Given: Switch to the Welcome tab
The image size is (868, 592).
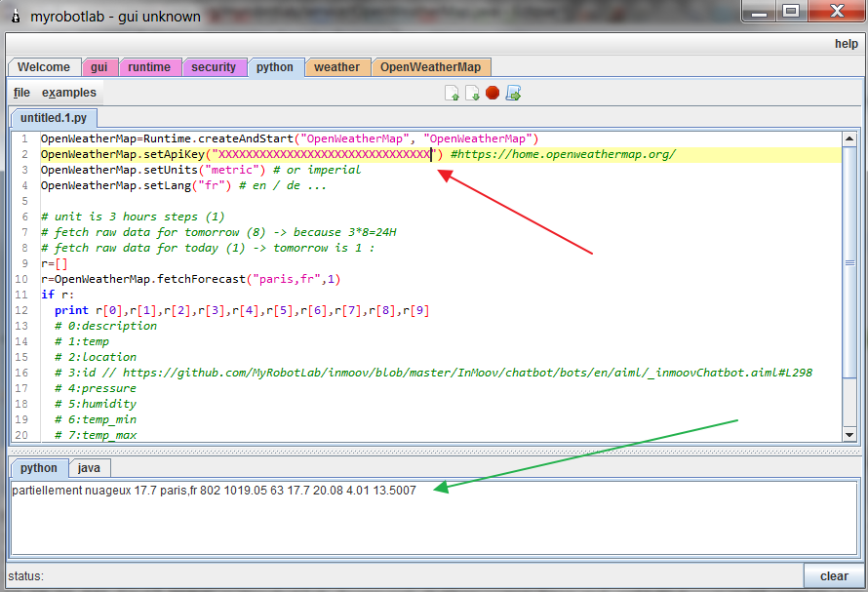Looking at the screenshot, I should pyautogui.click(x=44, y=67).
